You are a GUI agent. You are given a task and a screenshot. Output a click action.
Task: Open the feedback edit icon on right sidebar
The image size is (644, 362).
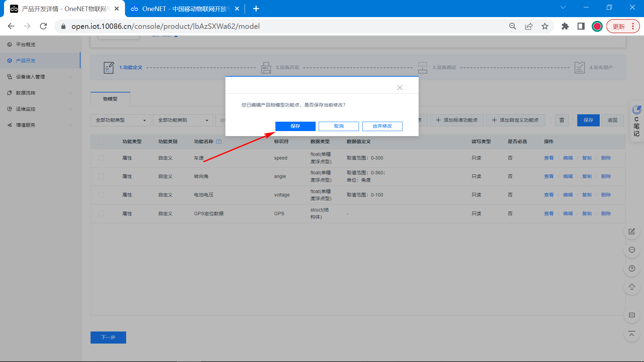pyautogui.click(x=632, y=231)
